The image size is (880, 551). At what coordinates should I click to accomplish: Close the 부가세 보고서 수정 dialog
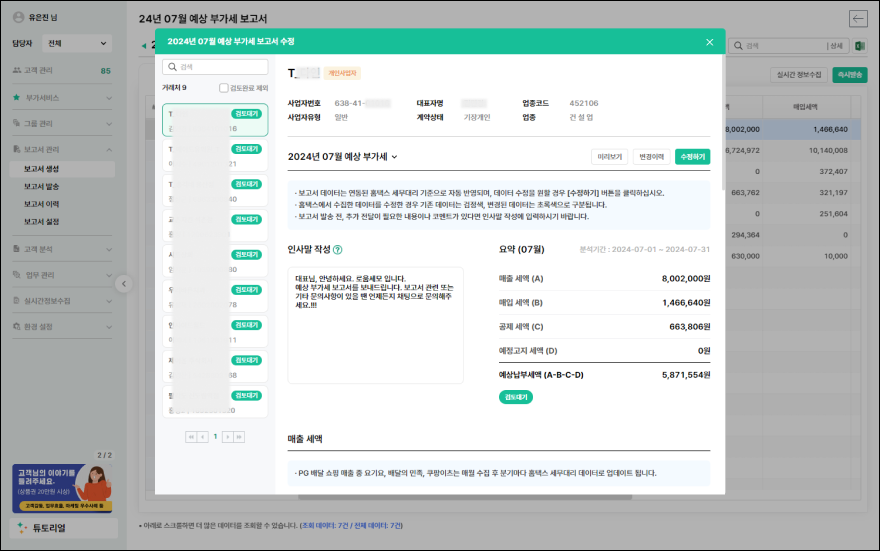tap(709, 42)
